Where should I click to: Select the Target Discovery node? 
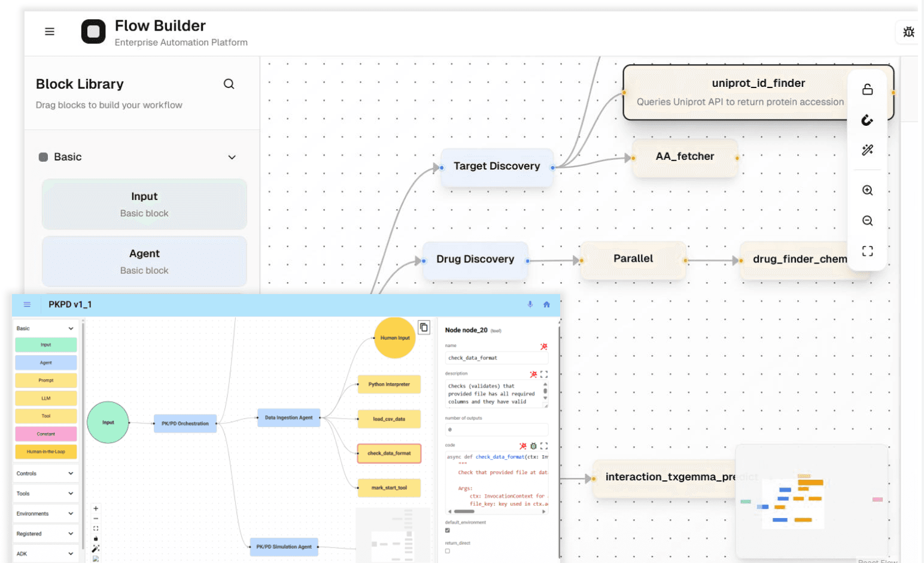[497, 167]
